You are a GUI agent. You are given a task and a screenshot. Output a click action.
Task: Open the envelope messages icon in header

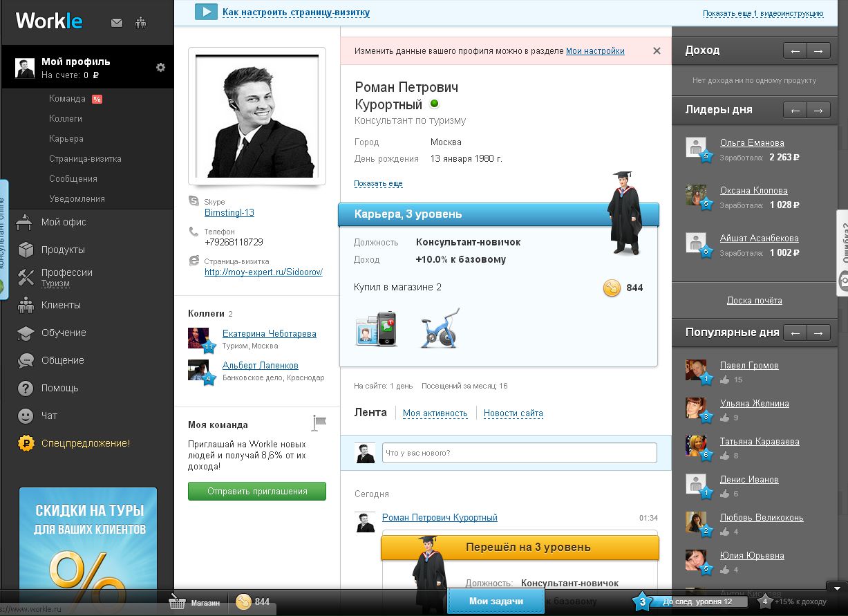tap(117, 23)
